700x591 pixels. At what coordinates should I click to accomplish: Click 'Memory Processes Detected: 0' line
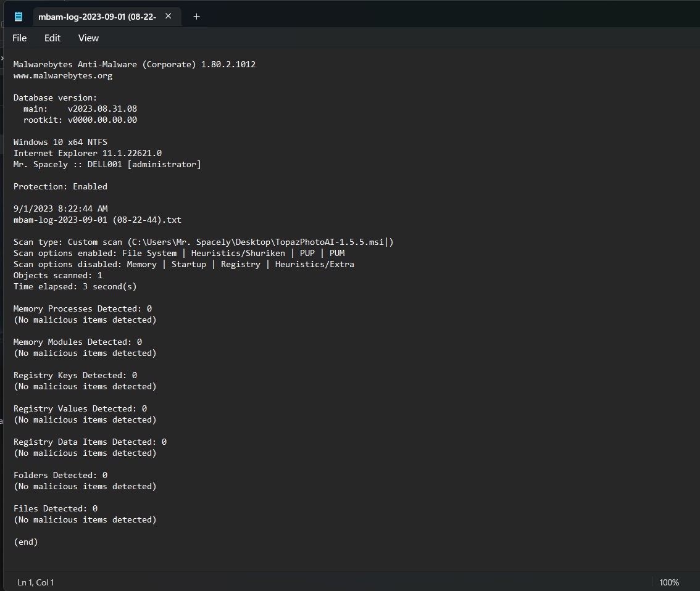coord(83,308)
